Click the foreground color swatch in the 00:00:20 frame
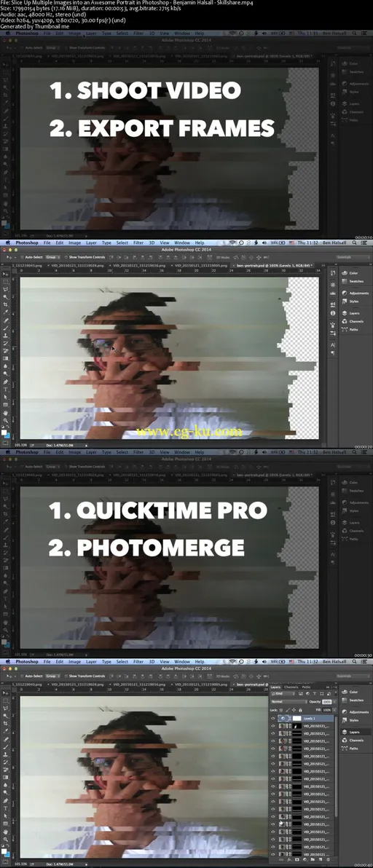Viewport: 373px width, 868px height. [4, 432]
